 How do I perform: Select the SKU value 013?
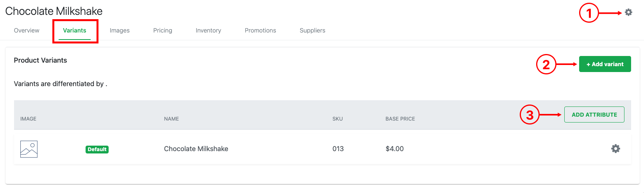pyautogui.click(x=338, y=149)
